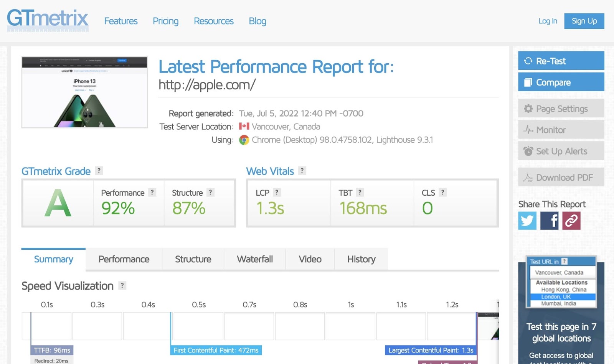This screenshot has width=614, height=364.
Task: Open the Pricing menu item
Action: pos(165,21)
